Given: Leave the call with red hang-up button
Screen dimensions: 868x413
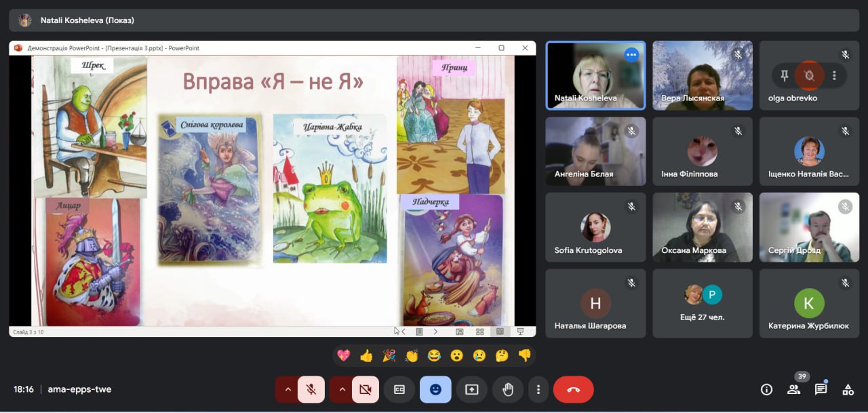Looking at the screenshot, I should [x=573, y=389].
